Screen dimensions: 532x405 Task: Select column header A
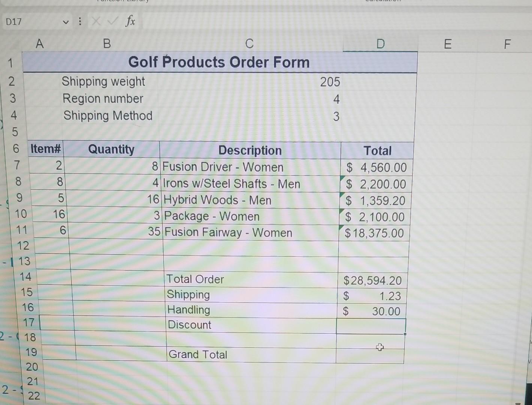tap(39, 44)
